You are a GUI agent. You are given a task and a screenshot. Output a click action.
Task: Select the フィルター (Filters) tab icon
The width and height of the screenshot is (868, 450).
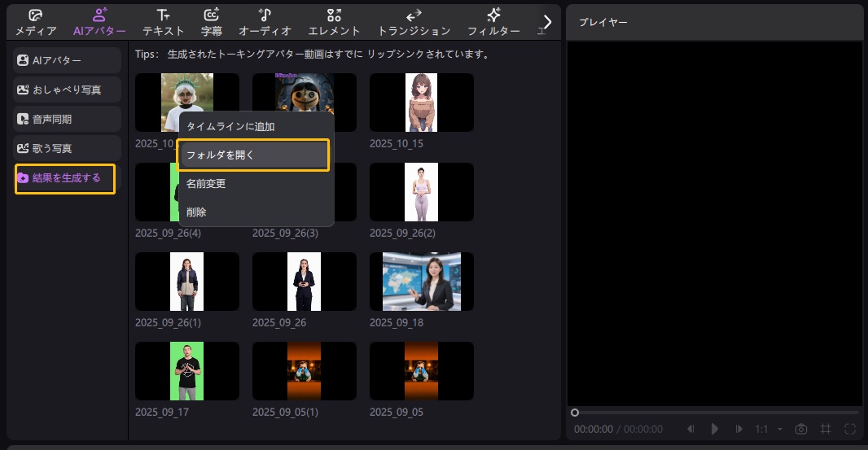[493, 15]
